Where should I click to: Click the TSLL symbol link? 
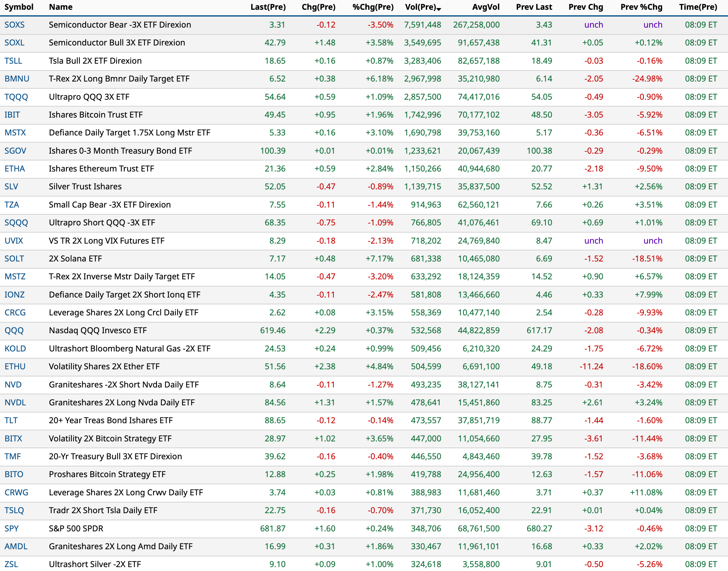(13, 61)
